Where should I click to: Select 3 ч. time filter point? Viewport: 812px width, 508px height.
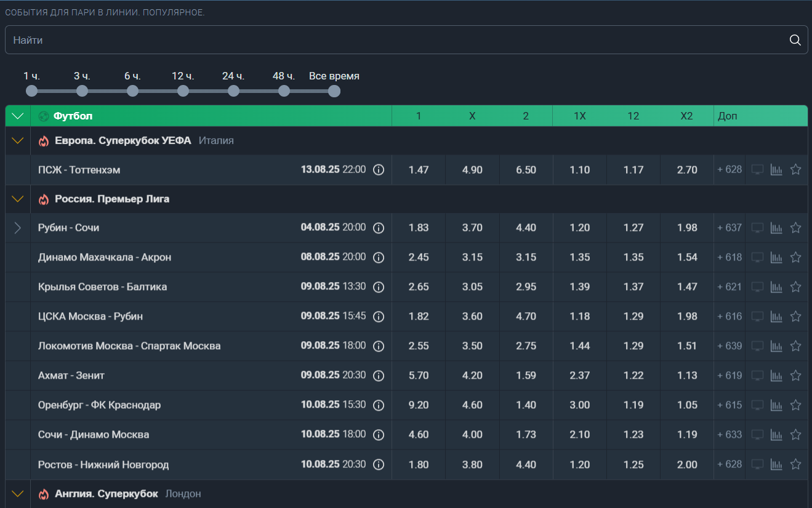(x=82, y=91)
